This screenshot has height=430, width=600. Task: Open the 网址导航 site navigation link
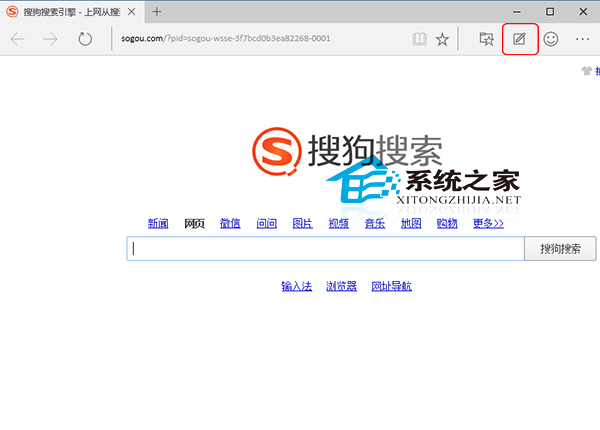coord(391,286)
